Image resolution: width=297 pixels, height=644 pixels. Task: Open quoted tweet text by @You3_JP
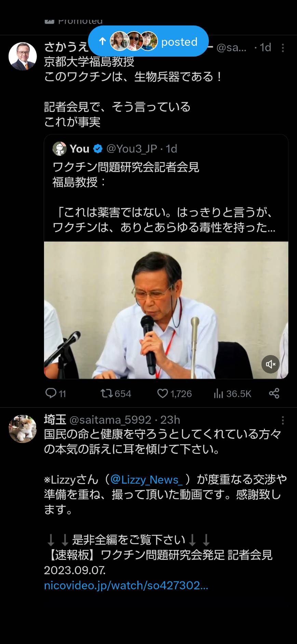click(164, 197)
